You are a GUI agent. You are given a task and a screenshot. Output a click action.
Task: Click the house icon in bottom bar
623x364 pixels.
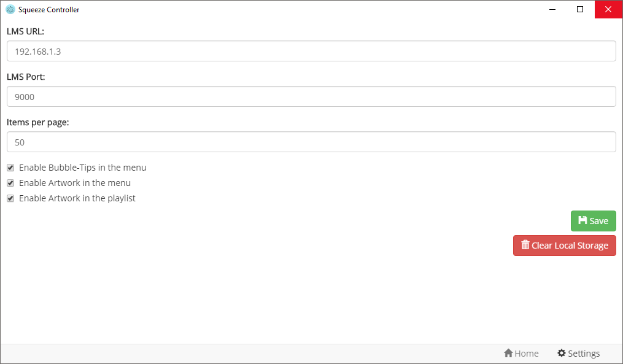(x=508, y=353)
